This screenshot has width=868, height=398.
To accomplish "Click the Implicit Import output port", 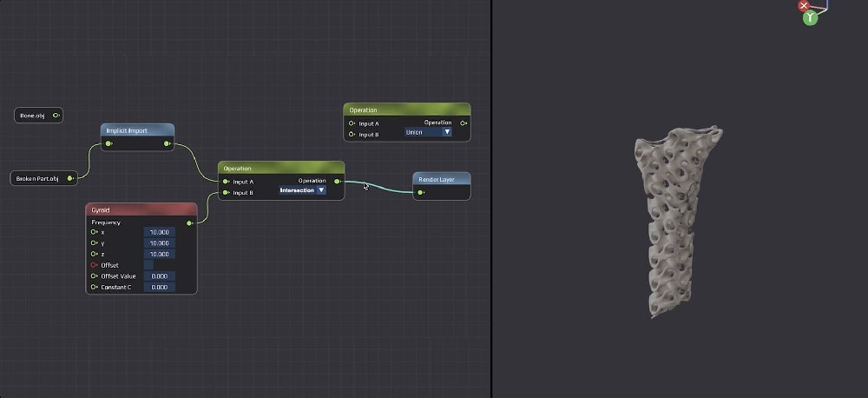I will (168, 143).
